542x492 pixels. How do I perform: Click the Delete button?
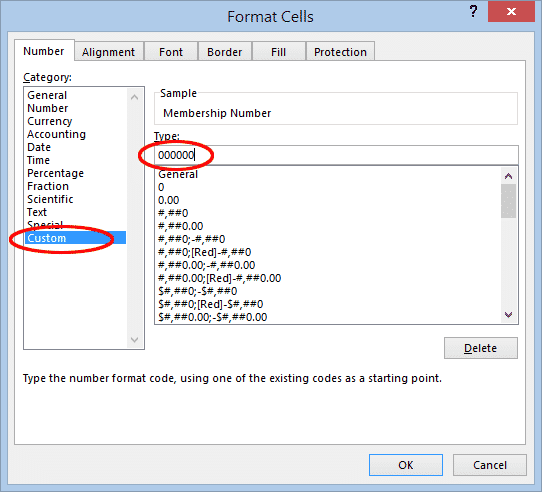coord(481,348)
